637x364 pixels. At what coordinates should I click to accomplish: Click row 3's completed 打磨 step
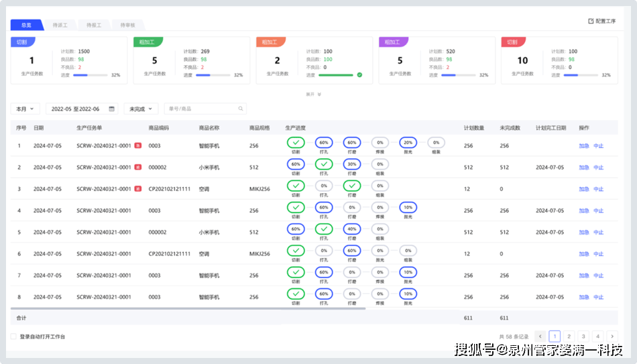[352, 186]
